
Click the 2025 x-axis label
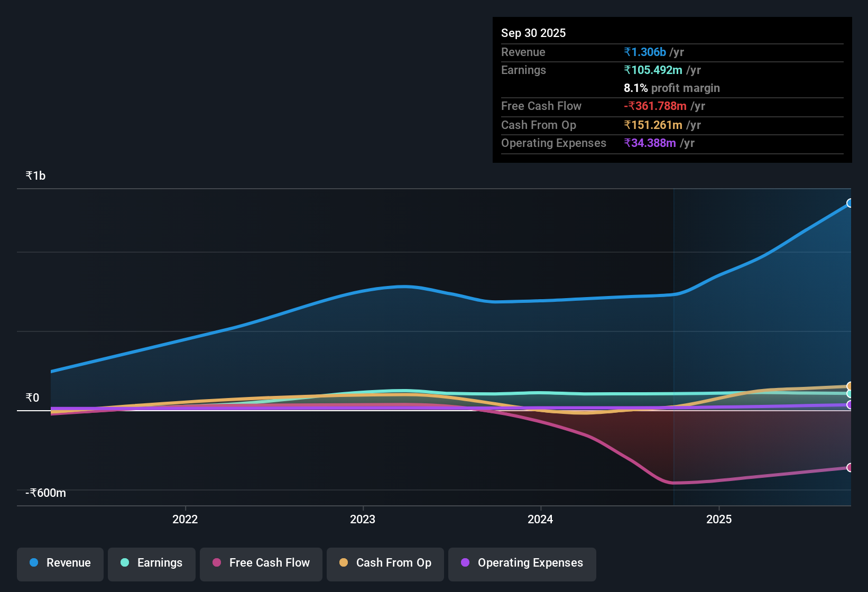(x=719, y=519)
